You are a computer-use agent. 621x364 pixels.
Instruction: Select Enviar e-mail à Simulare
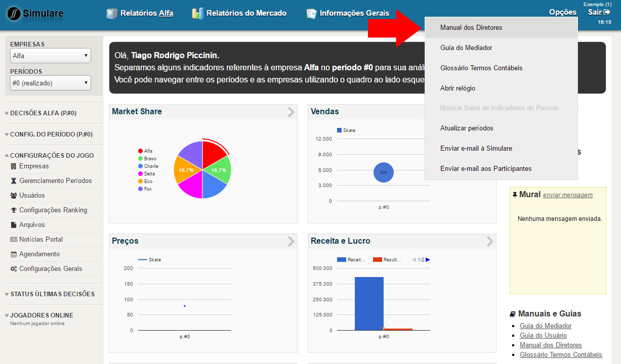pos(501,149)
